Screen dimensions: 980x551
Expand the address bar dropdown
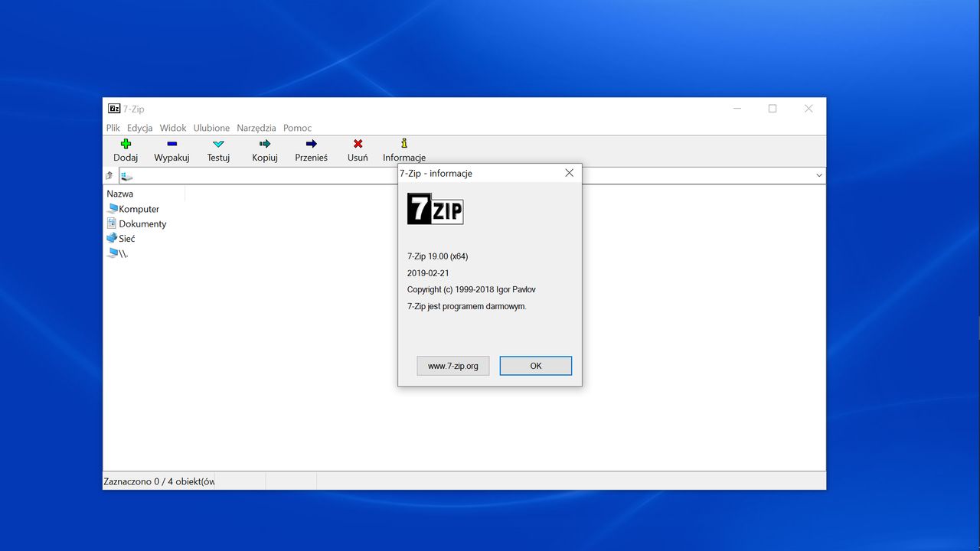pyautogui.click(x=819, y=175)
